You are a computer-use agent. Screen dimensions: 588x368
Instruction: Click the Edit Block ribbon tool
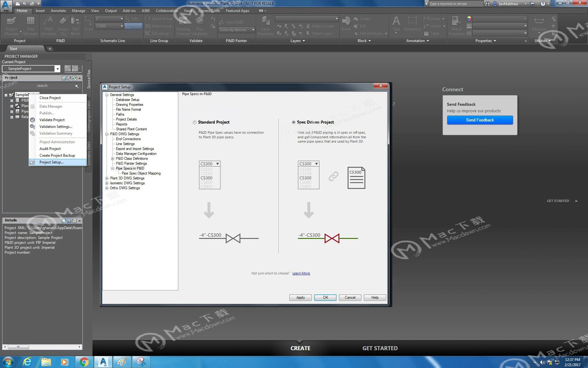pyautogui.click(x=75, y=26)
